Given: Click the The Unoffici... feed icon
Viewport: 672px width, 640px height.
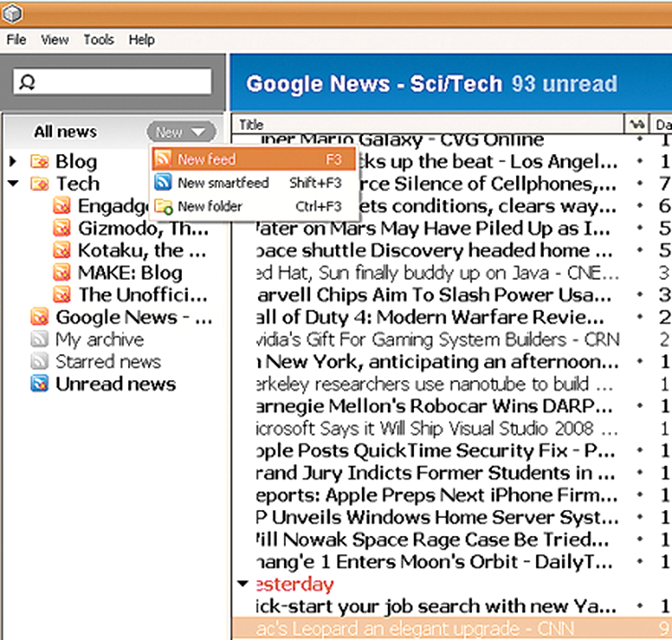Looking at the screenshot, I should pyautogui.click(x=62, y=295).
